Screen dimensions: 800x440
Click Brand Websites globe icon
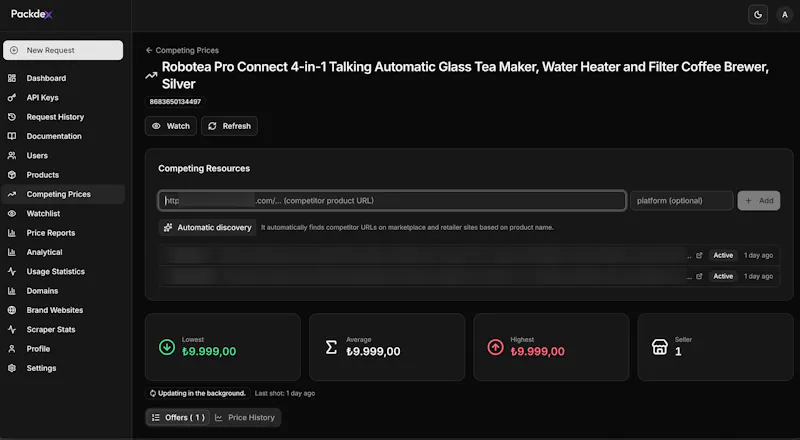click(12, 310)
